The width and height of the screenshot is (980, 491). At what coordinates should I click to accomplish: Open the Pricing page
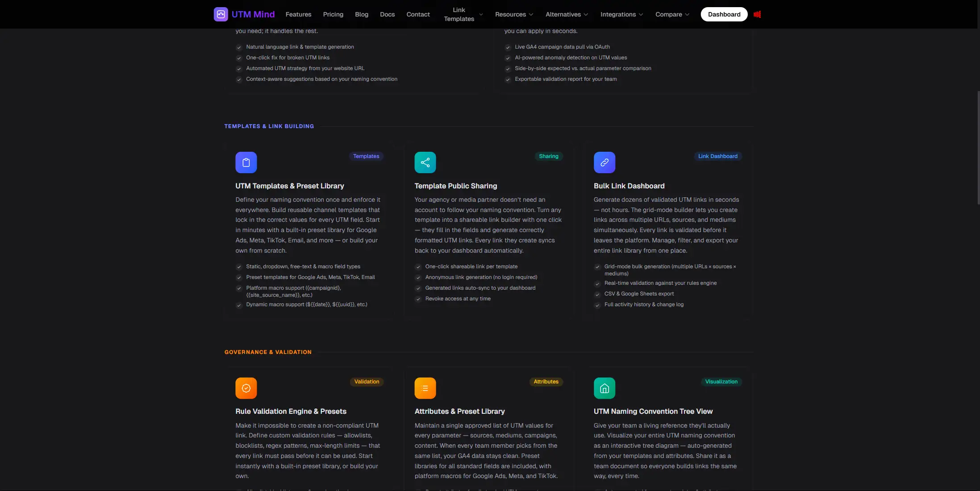[333, 14]
